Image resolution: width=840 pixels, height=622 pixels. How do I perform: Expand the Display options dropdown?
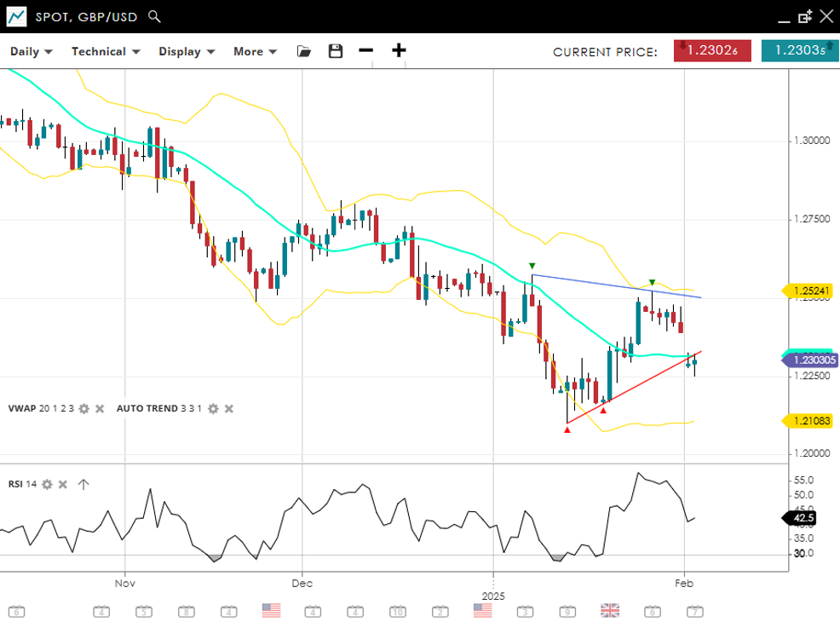click(187, 51)
